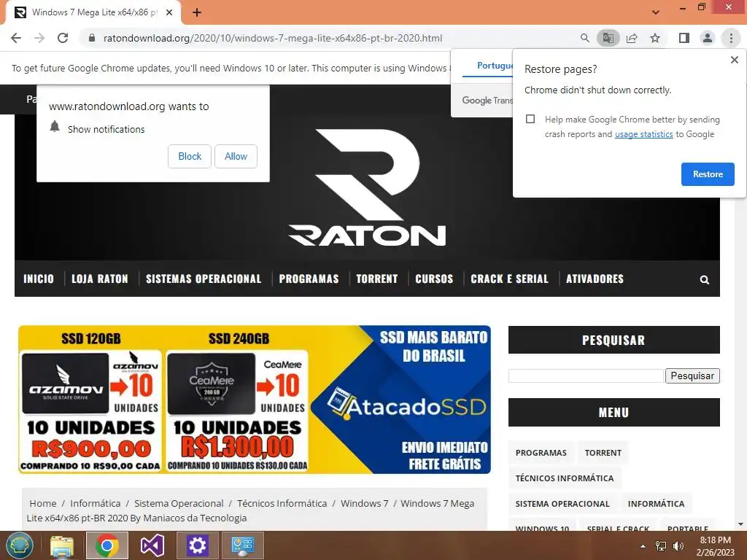View site security lock info
The image size is (747, 560).
click(x=92, y=38)
